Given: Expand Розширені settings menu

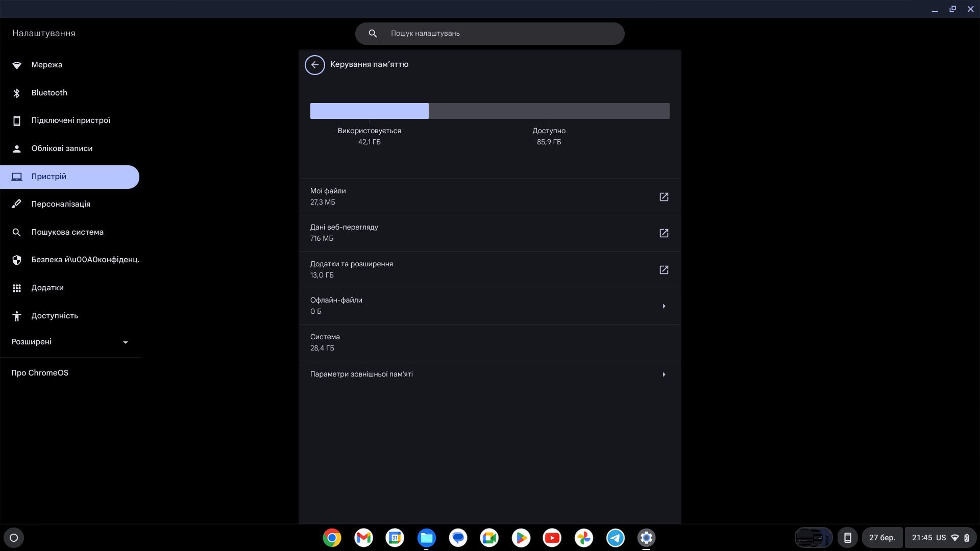Looking at the screenshot, I should click(x=70, y=342).
